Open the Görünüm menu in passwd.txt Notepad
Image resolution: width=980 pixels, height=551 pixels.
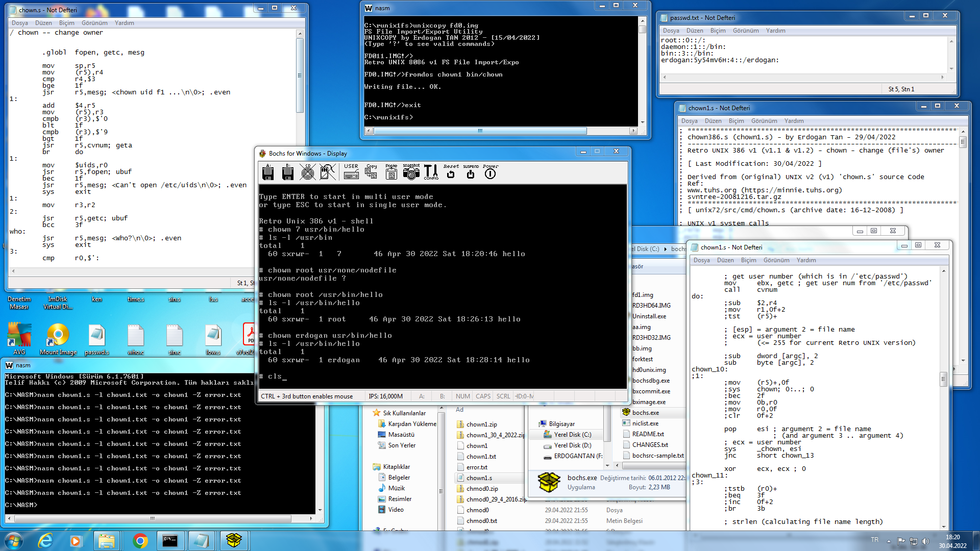(746, 31)
